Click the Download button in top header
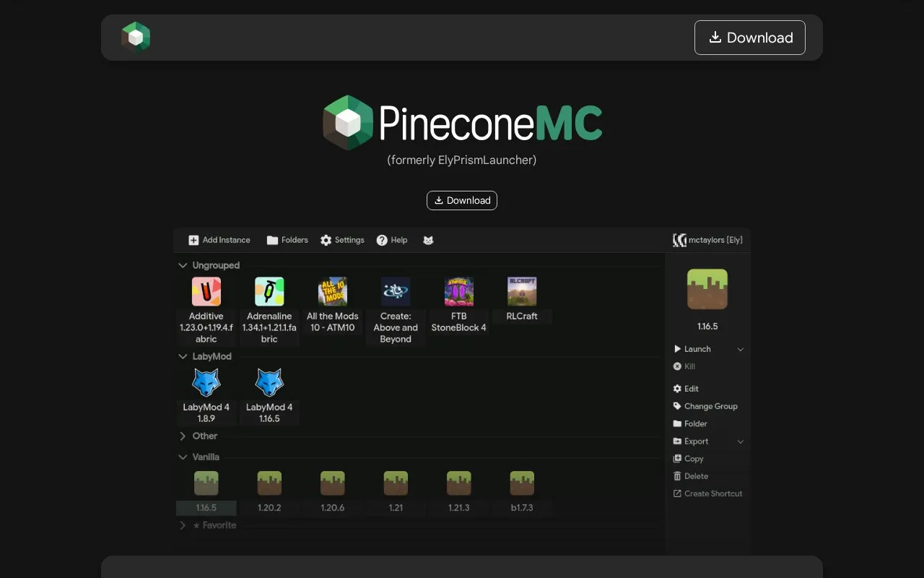The height and width of the screenshot is (578, 924). click(x=750, y=38)
